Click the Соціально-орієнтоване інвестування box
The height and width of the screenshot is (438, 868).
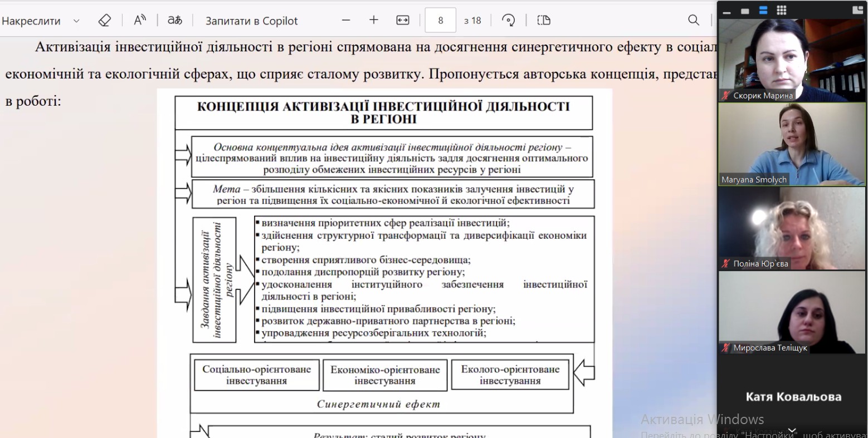tap(257, 375)
